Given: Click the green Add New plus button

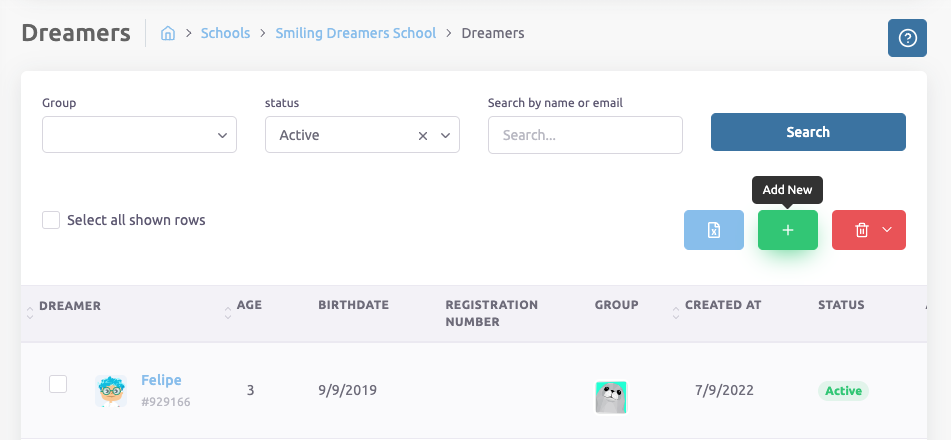Looking at the screenshot, I should click(x=787, y=230).
